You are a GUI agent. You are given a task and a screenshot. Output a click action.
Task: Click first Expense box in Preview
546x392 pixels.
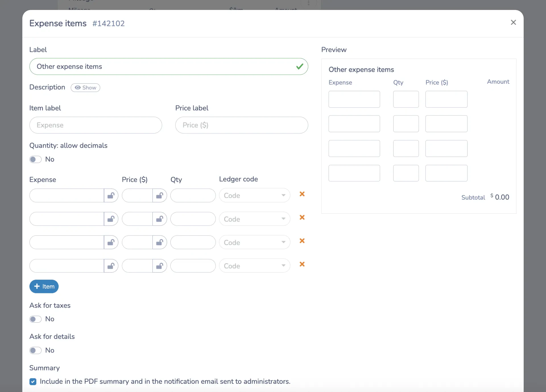point(354,99)
